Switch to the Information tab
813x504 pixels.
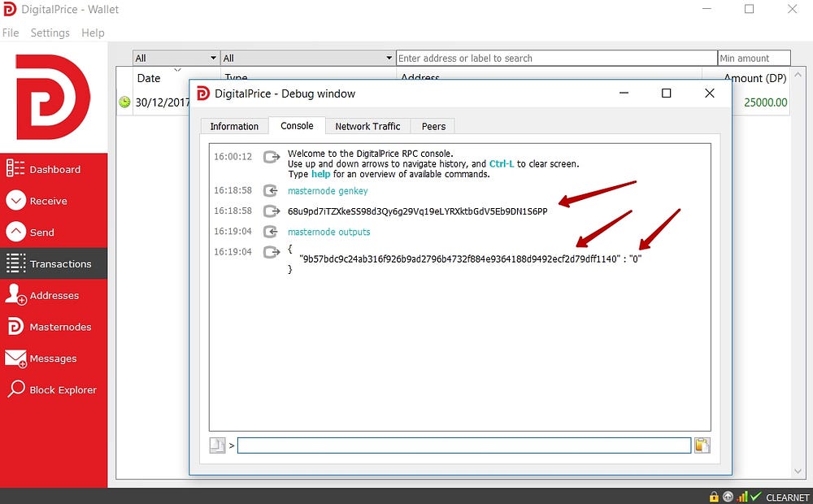(x=234, y=126)
